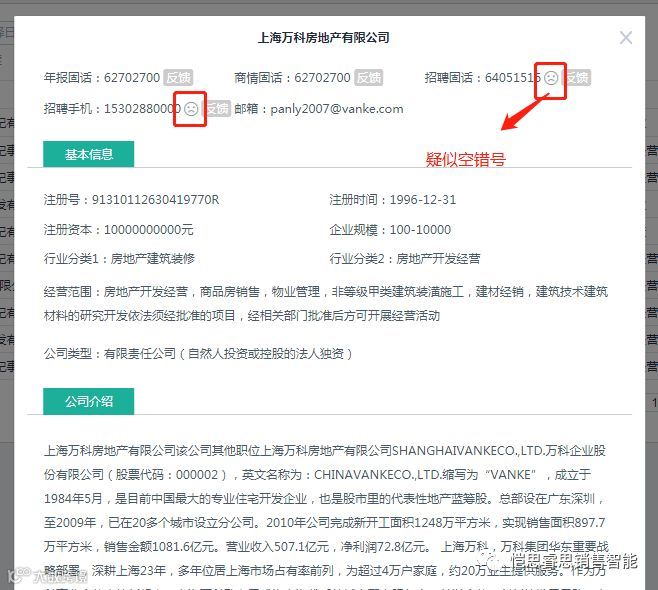Select the 公司介绍 section tab
This screenshot has height=590, width=658.
tap(89, 401)
